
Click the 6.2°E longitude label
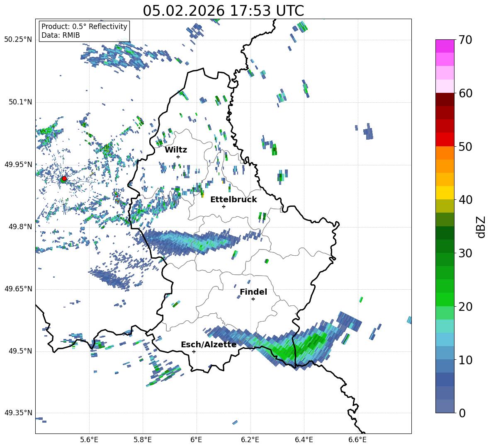click(250, 440)
